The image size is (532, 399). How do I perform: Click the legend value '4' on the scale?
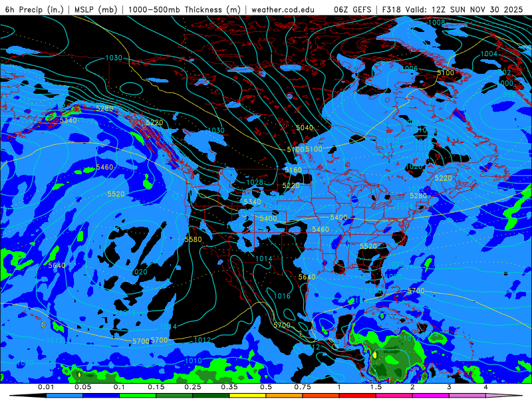[486, 387]
